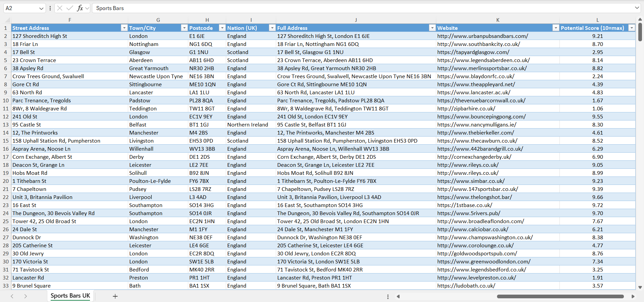The image size is (644, 302).
Task: Open formula bar three-dot options
Action: pos(50,8)
